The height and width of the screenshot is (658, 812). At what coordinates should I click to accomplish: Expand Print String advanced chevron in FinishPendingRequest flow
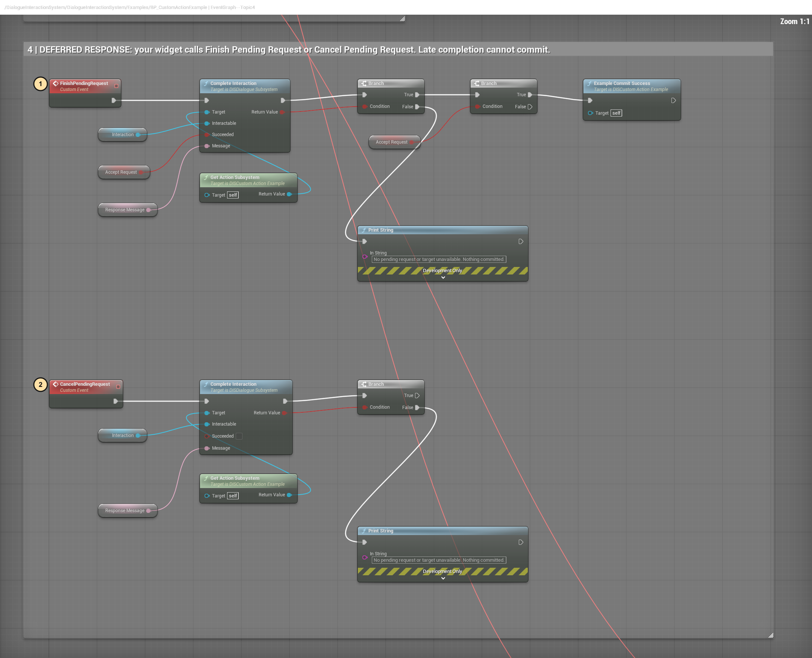tap(443, 277)
